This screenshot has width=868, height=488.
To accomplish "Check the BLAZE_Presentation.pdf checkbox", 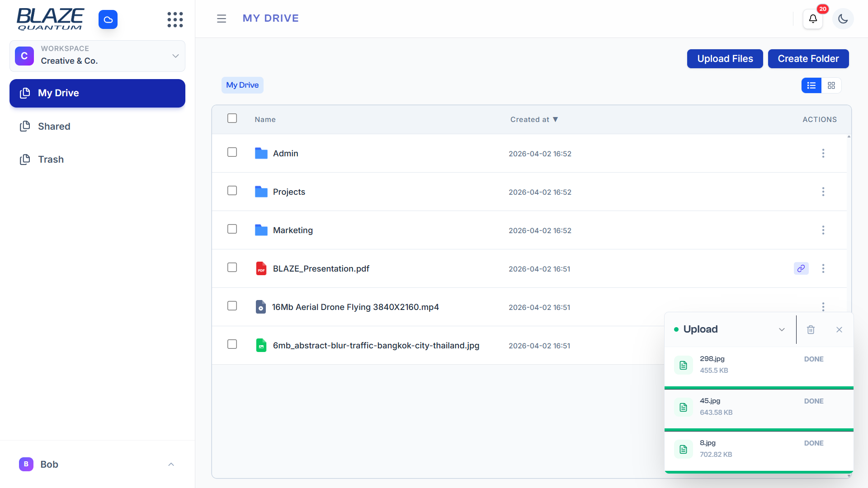I will tap(232, 267).
